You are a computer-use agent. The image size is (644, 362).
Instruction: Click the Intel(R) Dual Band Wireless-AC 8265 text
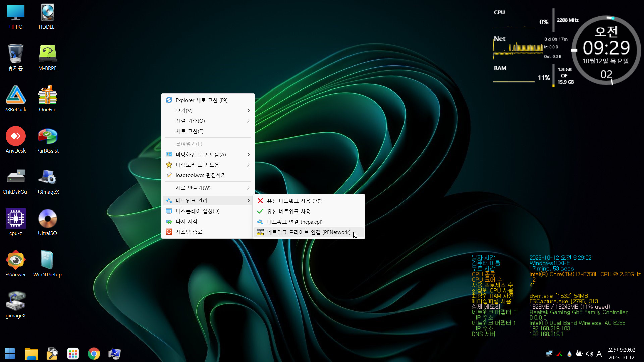click(x=577, y=323)
